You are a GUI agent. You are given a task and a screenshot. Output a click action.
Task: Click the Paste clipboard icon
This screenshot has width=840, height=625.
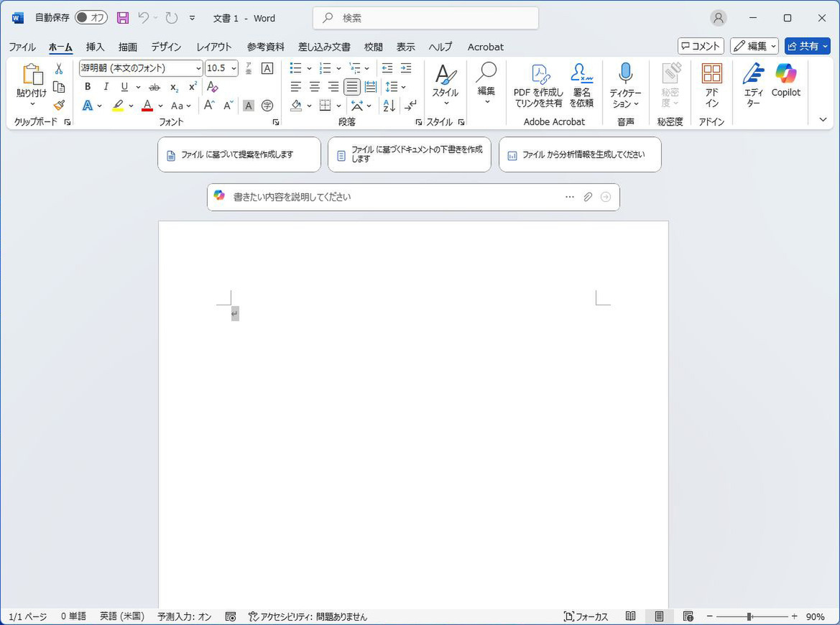pyautogui.click(x=32, y=75)
